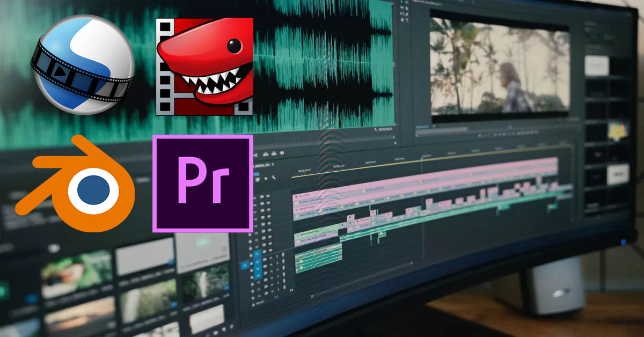Click the program monitor video preview

[500, 68]
